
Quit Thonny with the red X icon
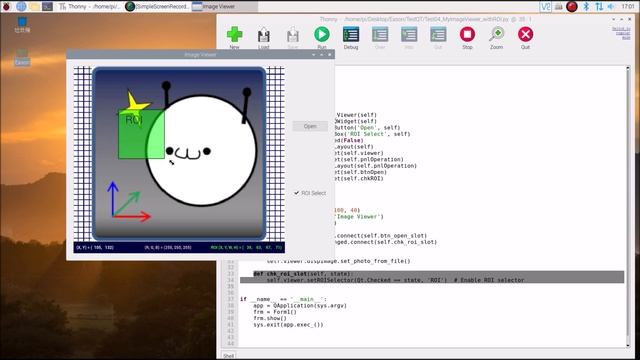[x=525, y=34]
